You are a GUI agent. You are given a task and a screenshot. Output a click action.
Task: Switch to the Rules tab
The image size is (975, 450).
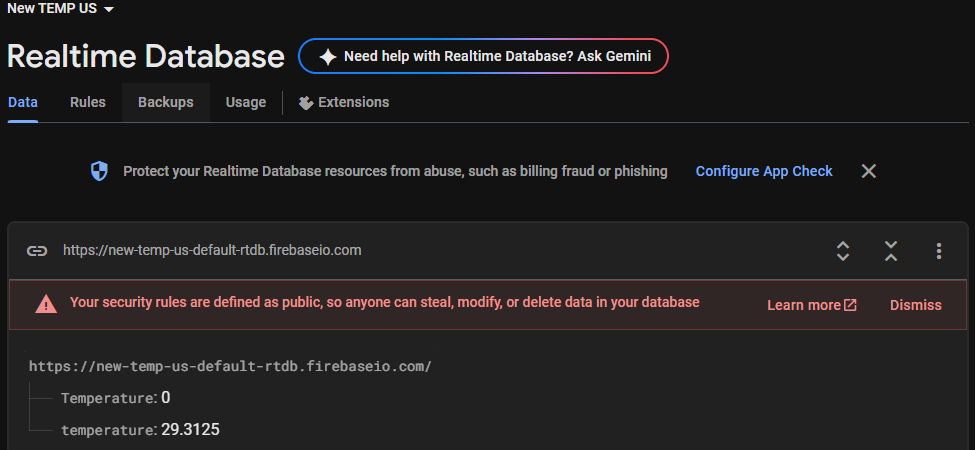point(88,102)
